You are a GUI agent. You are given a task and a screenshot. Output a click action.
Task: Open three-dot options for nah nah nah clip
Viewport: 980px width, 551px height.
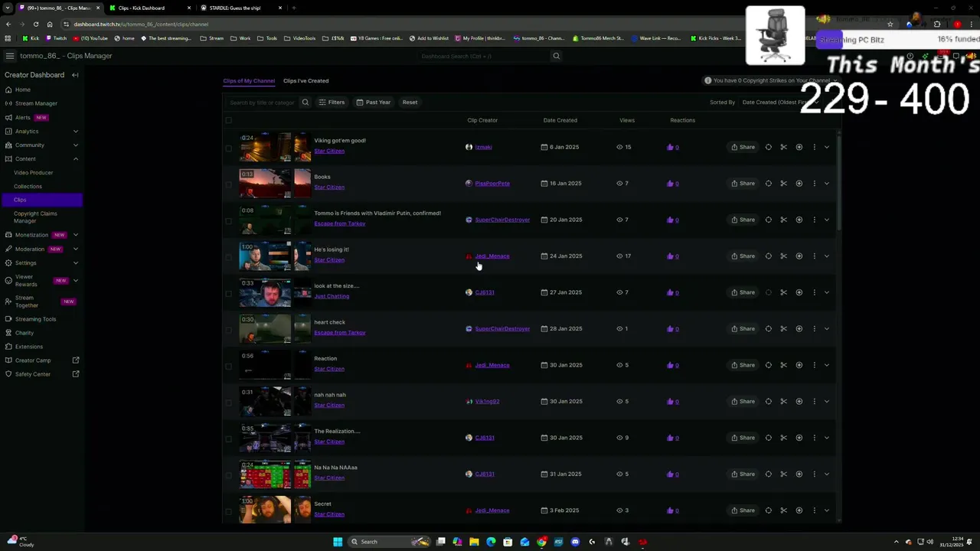[x=814, y=402]
